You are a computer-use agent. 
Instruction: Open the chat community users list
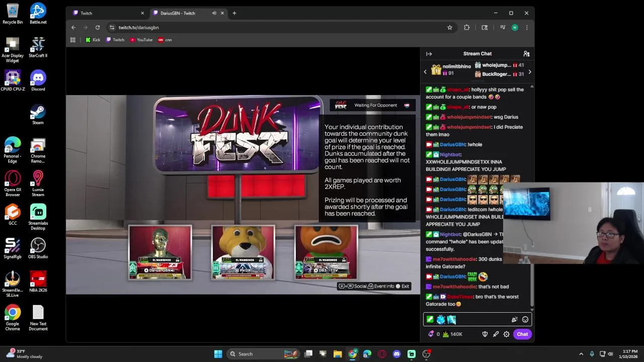526,54
